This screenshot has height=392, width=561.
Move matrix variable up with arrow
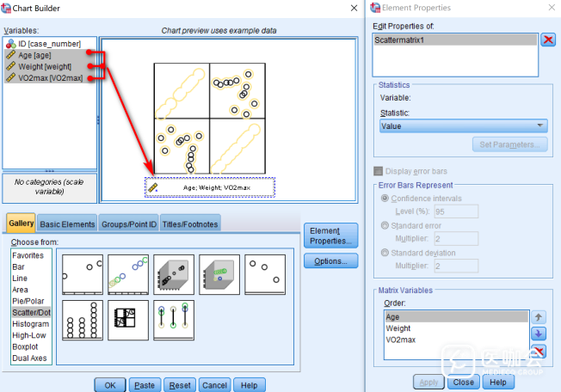point(539,317)
